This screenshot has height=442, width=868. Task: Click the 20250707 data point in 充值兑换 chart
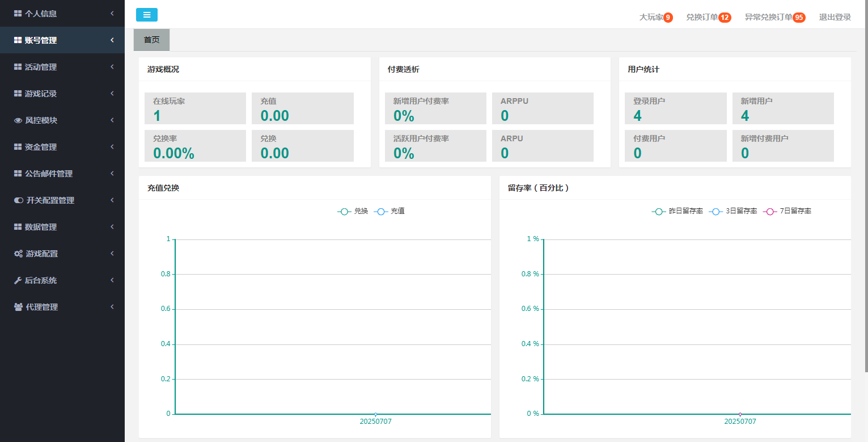375,414
